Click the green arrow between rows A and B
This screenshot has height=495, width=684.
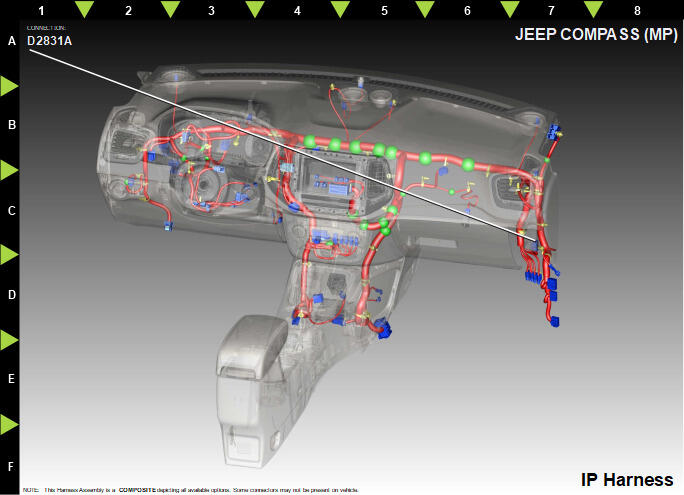point(10,86)
